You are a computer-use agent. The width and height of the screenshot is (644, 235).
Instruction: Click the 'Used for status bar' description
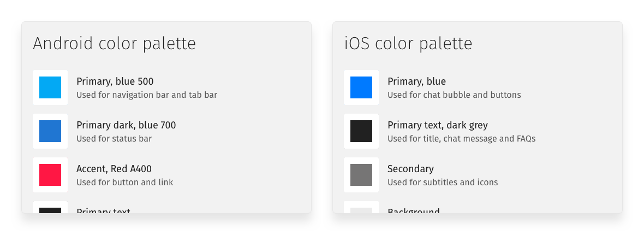[x=114, y=139]
